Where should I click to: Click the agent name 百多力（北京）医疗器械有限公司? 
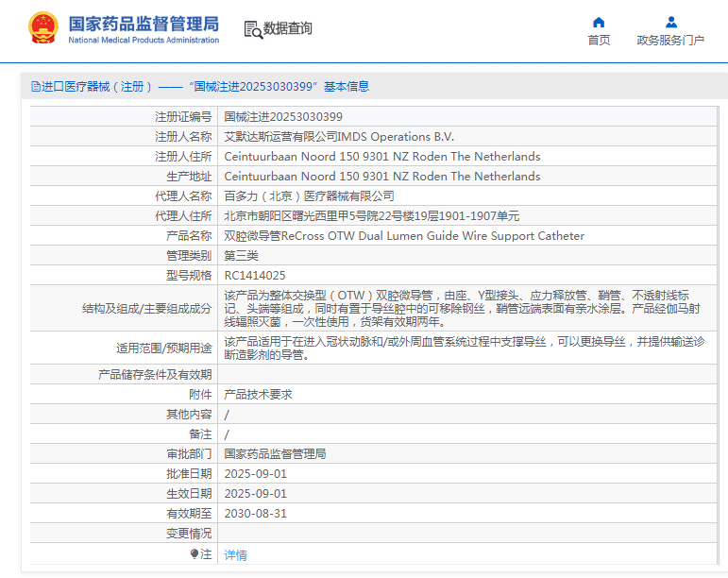309,196
